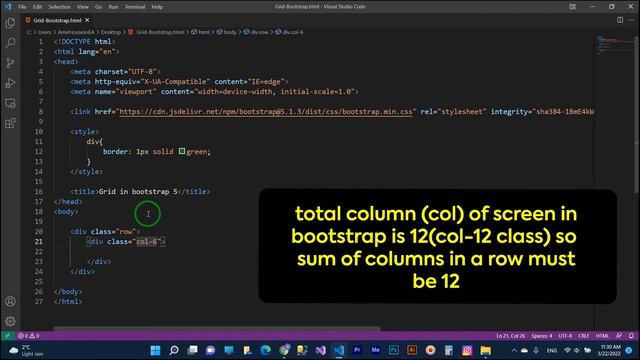The width and height of the screenshot is (640, 360).
Task: Change language mode via HTML status item
Action: tap(602, 336)
